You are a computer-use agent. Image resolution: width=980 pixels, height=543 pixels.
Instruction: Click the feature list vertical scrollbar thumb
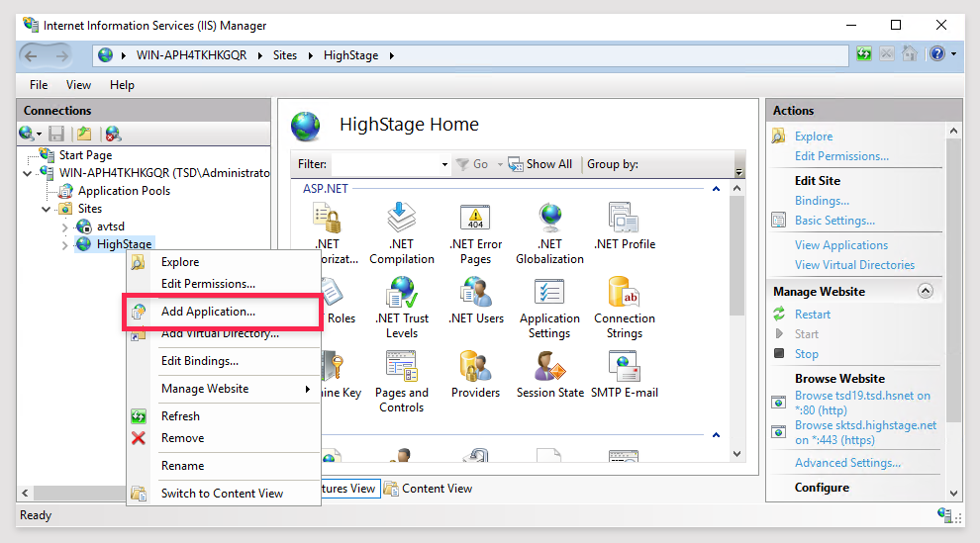(x=736, y=256)
